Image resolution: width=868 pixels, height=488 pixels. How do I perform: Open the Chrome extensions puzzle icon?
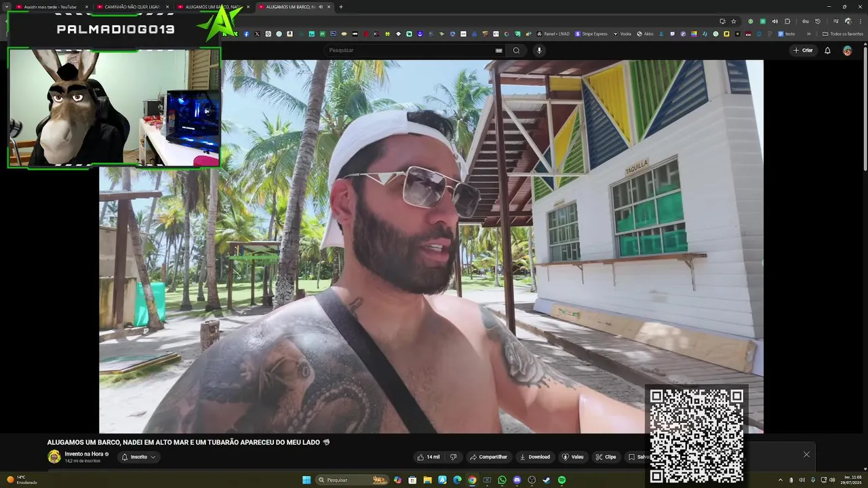tap(787, 21)
